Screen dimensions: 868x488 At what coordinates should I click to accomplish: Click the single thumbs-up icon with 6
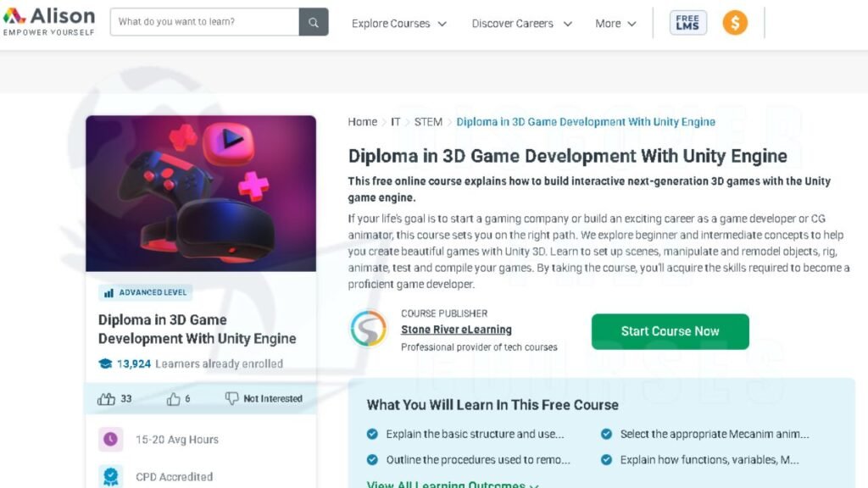173,398
